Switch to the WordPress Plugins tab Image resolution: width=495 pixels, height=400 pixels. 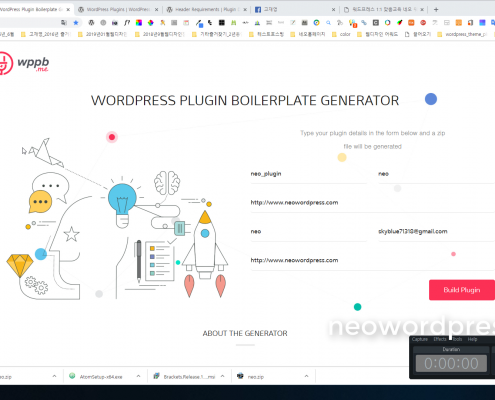118,10
